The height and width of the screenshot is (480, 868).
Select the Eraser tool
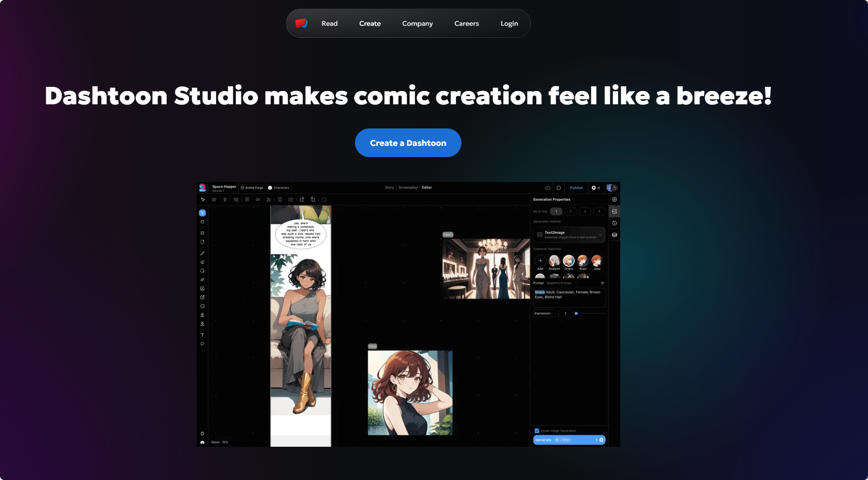click(202, 262)
